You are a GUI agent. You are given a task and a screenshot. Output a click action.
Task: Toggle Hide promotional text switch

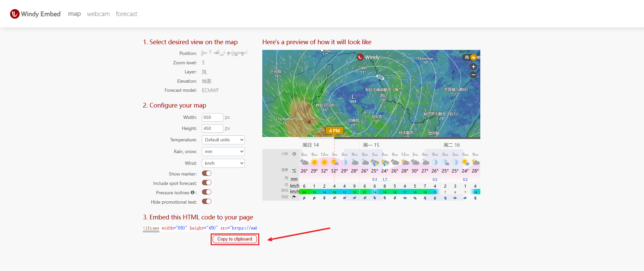click(x=207, y=202)
